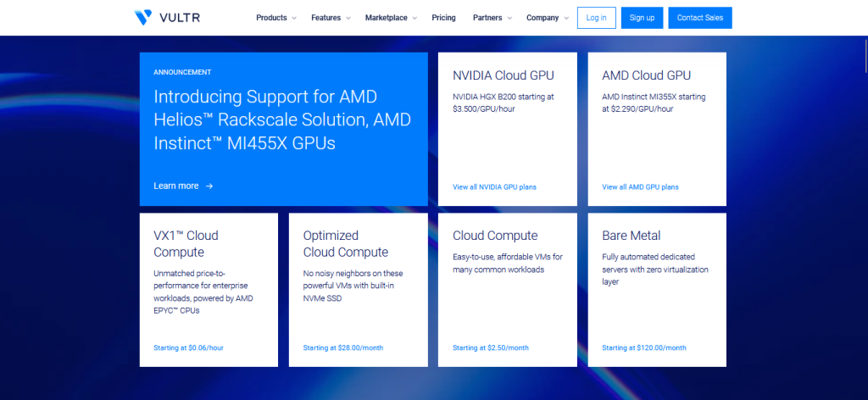Click the No noisy neighbors description
868x400 pixels.
pyautogui.click(x=353, y=286)
